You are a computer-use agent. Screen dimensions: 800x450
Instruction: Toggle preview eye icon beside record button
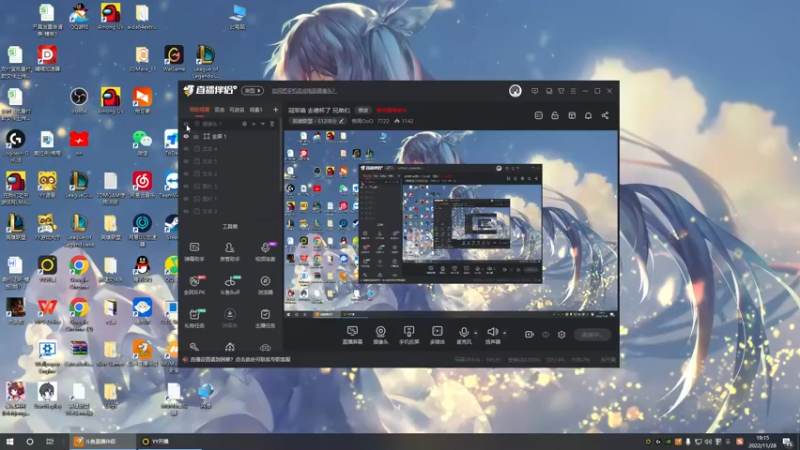(545, 335)
